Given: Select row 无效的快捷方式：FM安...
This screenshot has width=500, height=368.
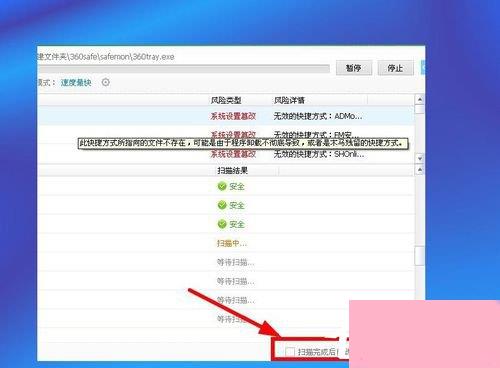Looking at the screenshot, I should click(226, 135).
